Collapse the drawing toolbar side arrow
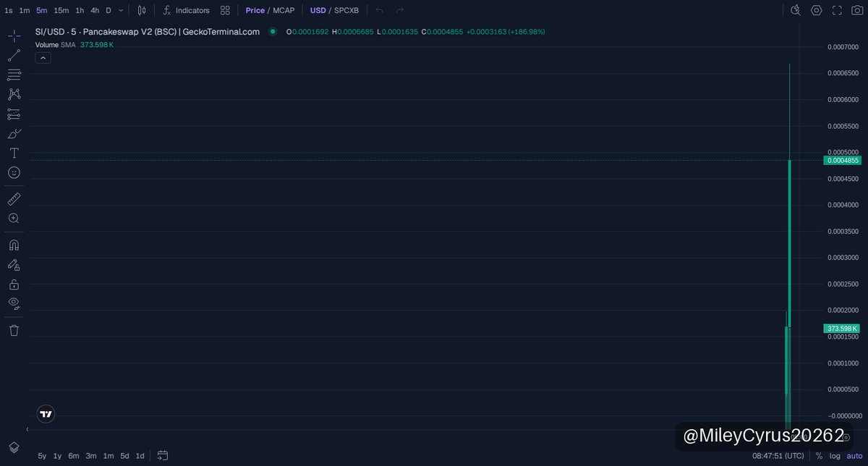Viewport: 868px width, 466px height. coord(27,430)
